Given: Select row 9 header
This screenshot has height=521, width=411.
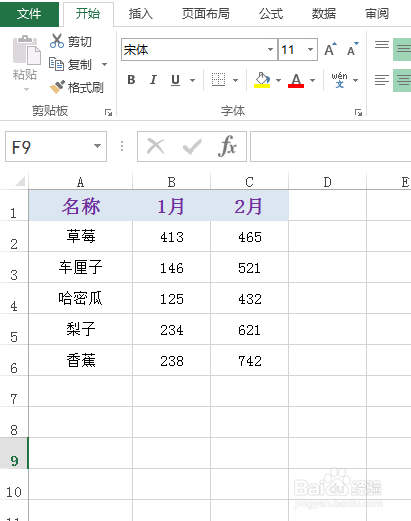Looking at the screenshot, I should click(x=14, y=453).
